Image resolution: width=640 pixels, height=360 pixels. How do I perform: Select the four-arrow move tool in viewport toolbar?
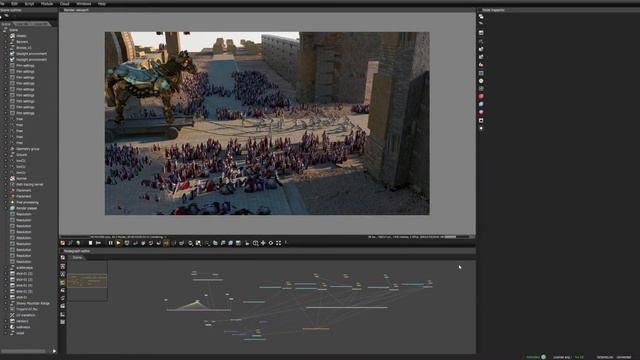263,243
